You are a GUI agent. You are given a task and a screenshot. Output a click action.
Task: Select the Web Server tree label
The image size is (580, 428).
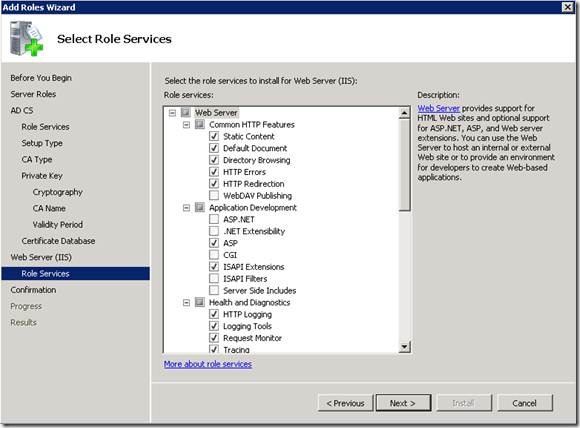coord(216,113)
